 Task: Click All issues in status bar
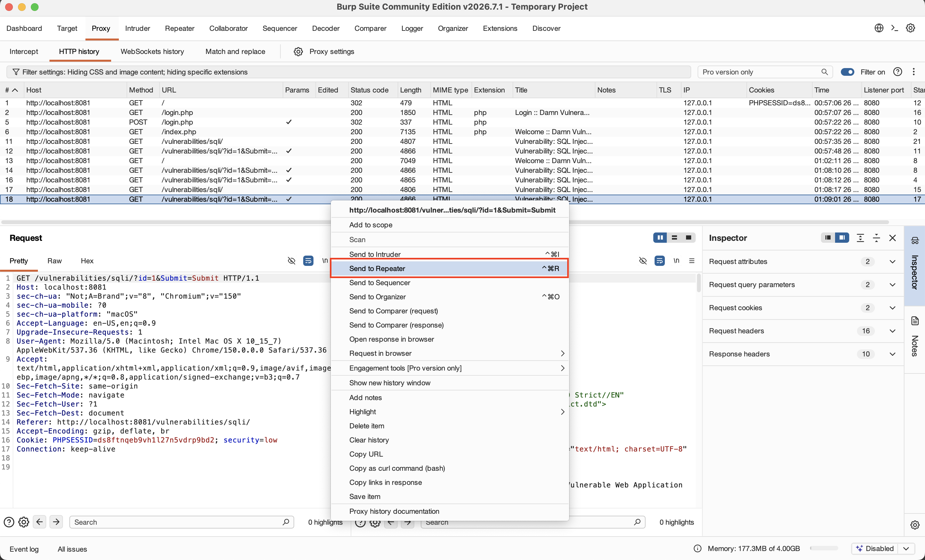click(x=72, y=549)
